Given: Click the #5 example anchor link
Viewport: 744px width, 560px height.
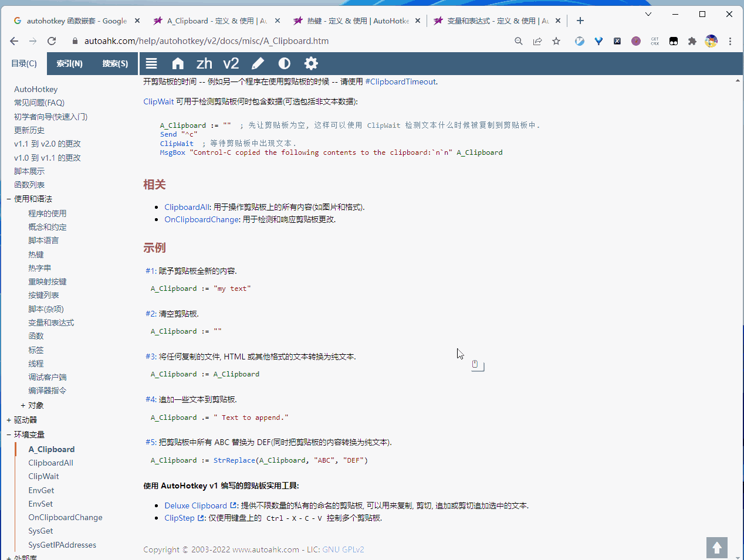Looking at the screenshot, I should (x=150, y=442).
